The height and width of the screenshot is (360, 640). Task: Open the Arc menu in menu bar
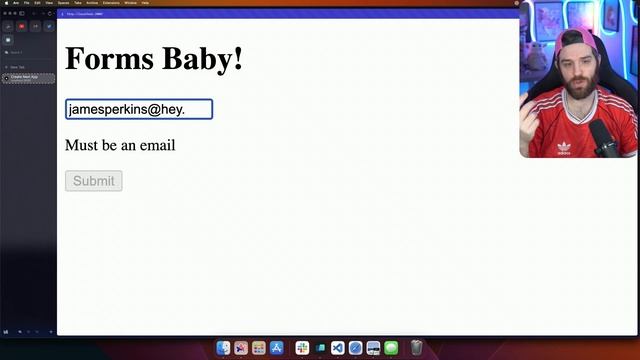(x=16, y=3)
